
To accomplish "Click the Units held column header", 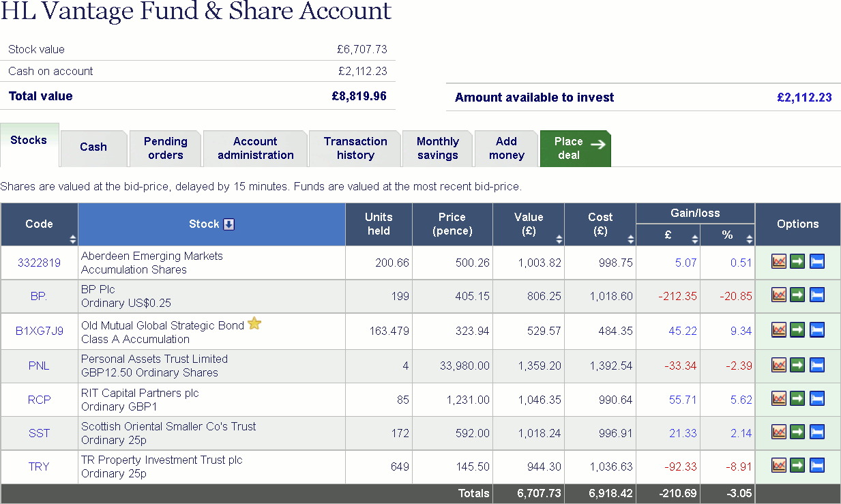I will [x=379, y=224].
